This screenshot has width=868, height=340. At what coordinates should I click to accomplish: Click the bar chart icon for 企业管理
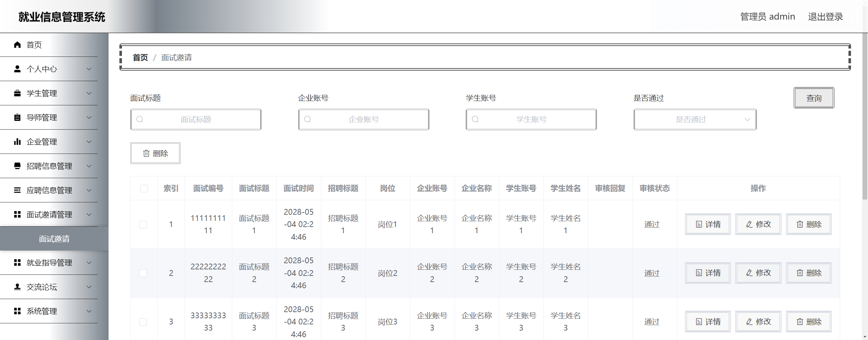[x=17, y=142]
